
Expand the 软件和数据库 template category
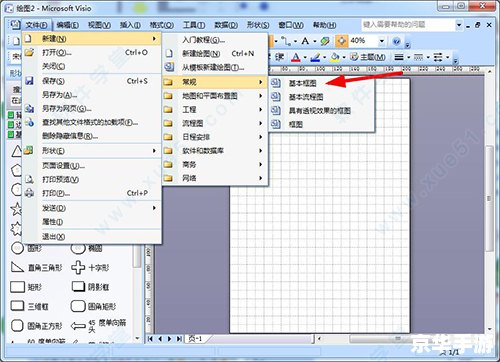pyautogui.click(x=215, y=151)
